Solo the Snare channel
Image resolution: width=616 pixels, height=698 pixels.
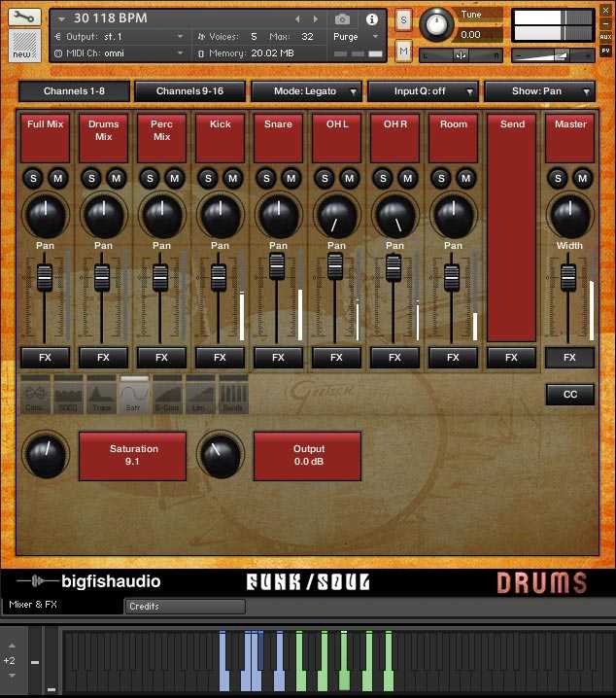point(266,179)
